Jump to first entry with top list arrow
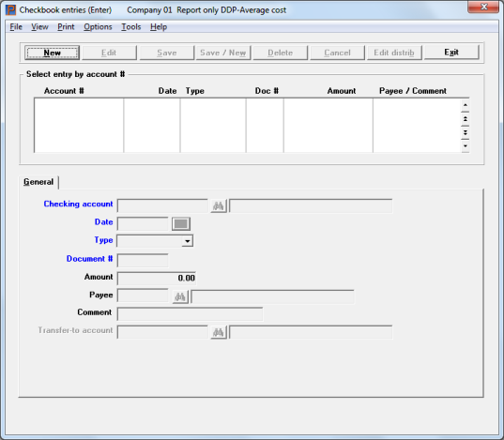Viewport: 504px width, 440px height. (466, 105)
